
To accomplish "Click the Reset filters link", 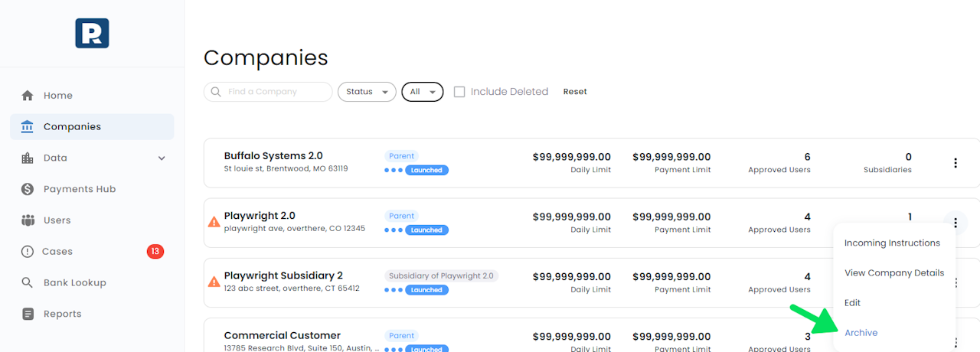I will pos(575,92).
